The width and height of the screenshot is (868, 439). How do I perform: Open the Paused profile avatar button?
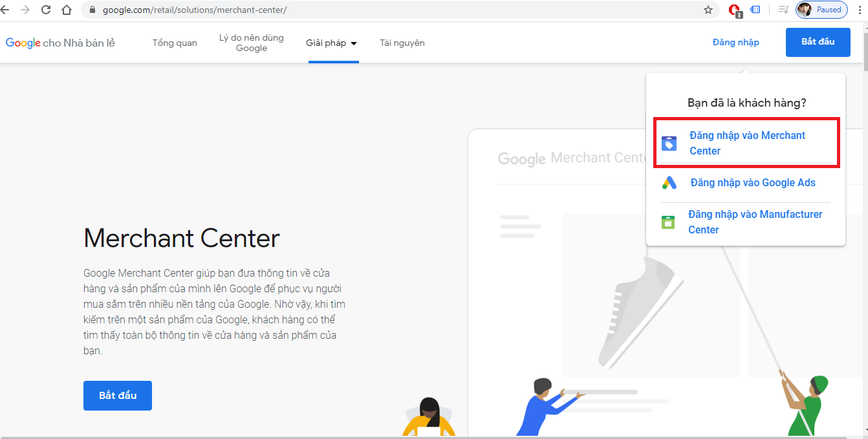tap(821, 10)
